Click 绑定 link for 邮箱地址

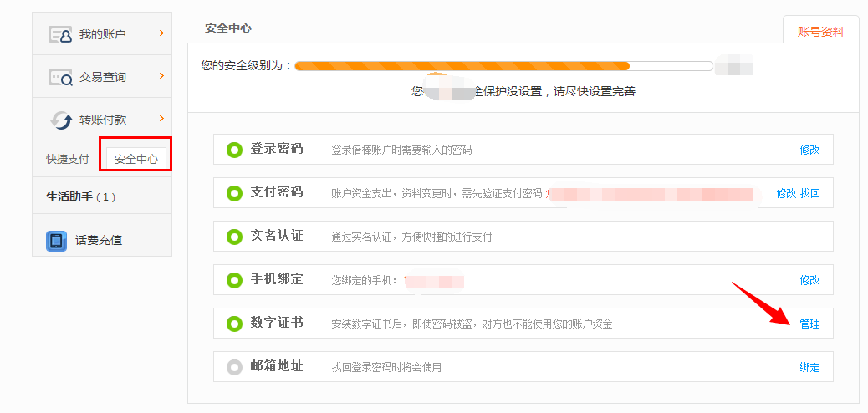809,367
